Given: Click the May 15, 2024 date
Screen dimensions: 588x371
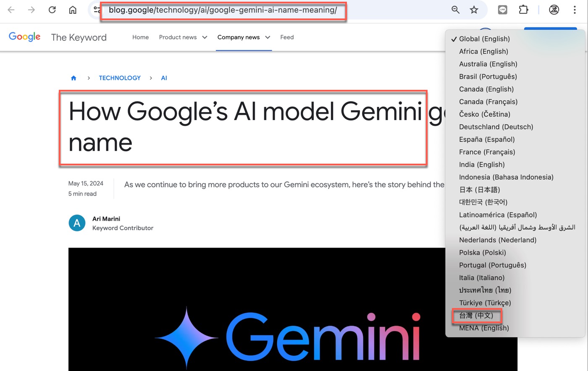Looking at the screenshot, I should click(x=86, y=183).
